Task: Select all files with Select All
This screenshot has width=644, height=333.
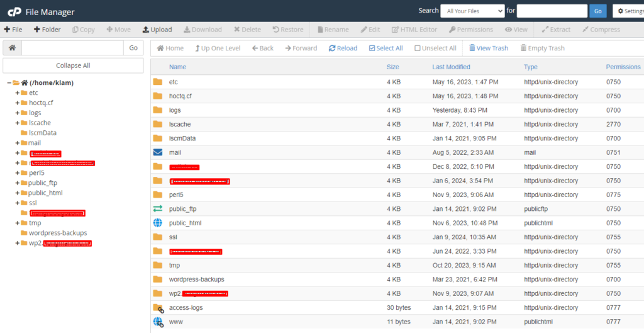Action: 386,48
